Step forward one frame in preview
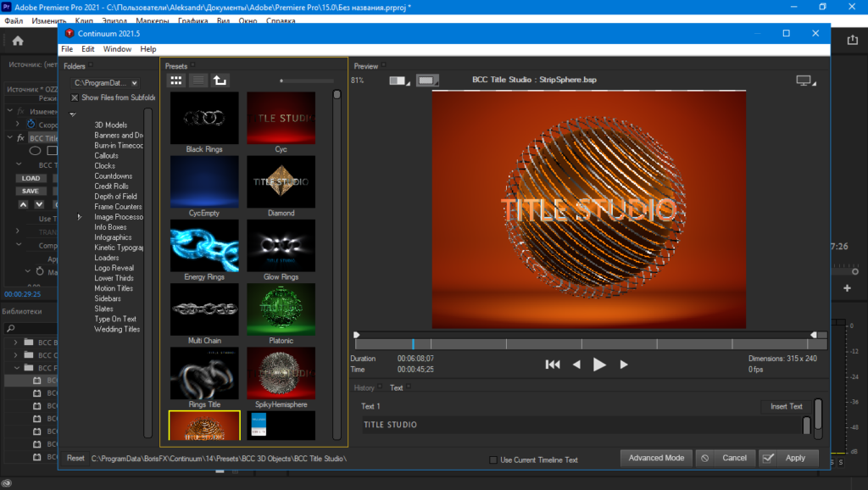Image resolution: width=868 pixels, height=490 pixels. 624,365
